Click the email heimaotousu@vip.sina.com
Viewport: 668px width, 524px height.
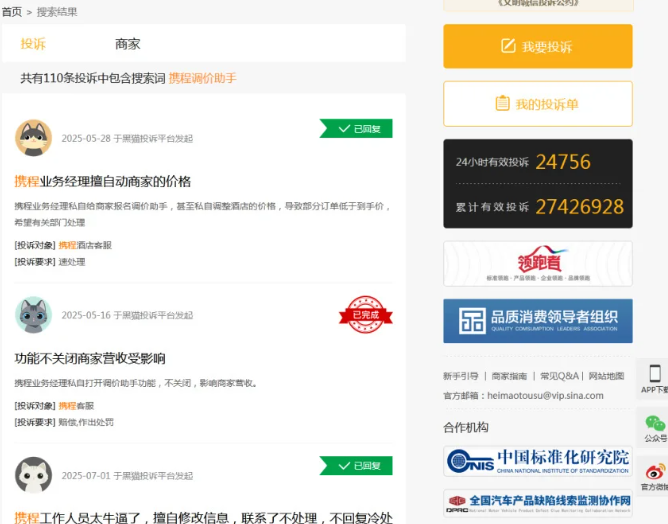point(545,395)
